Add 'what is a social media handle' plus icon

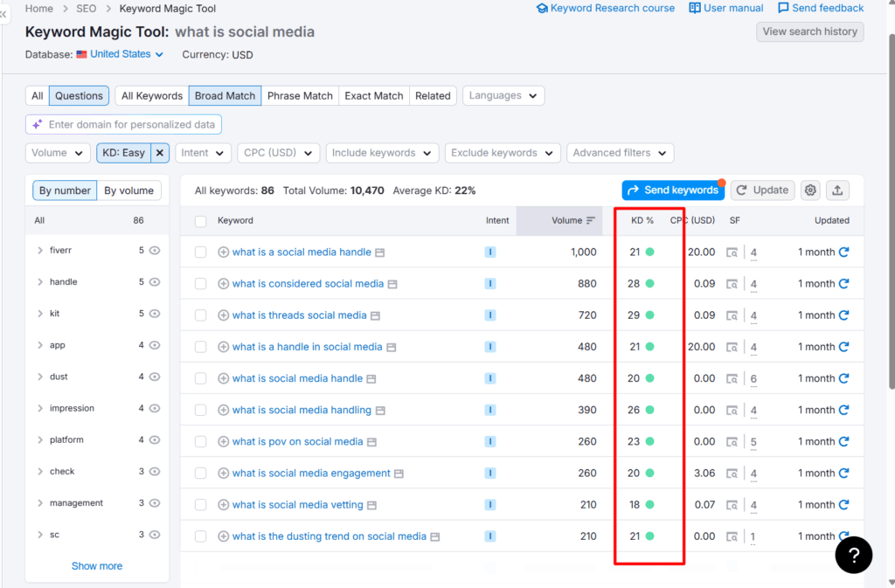(x=223, y=252)
